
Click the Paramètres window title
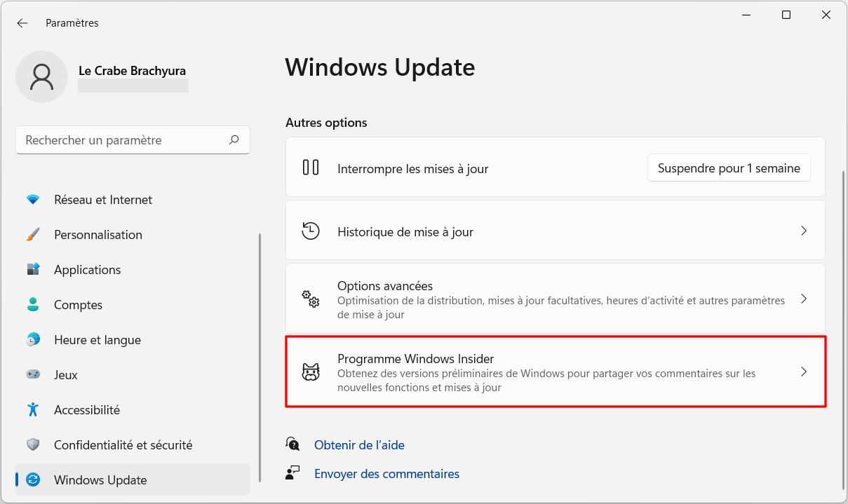(x=72, y=23)
